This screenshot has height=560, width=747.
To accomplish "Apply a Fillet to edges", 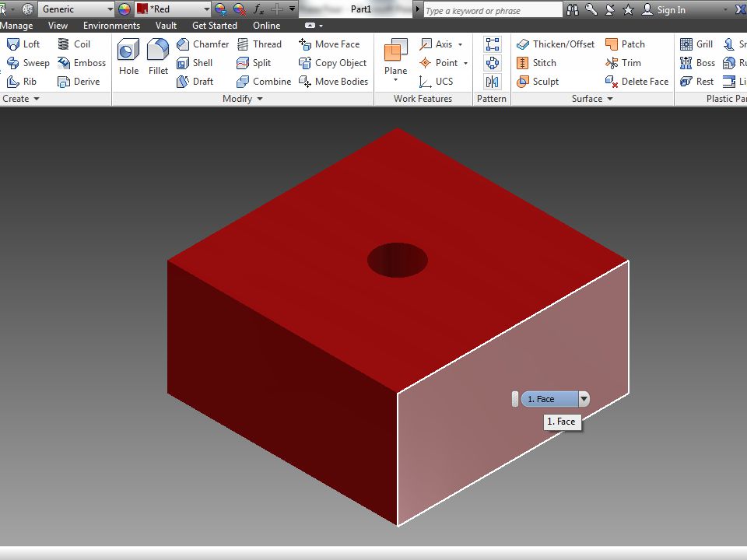I will point(158,57).
